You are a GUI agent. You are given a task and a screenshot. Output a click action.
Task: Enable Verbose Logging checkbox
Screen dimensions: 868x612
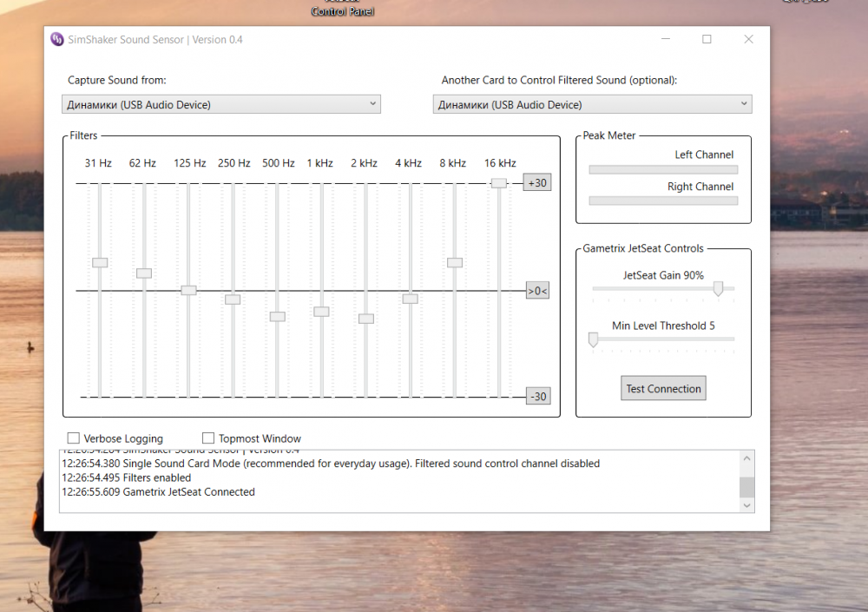tap(74, 438)
